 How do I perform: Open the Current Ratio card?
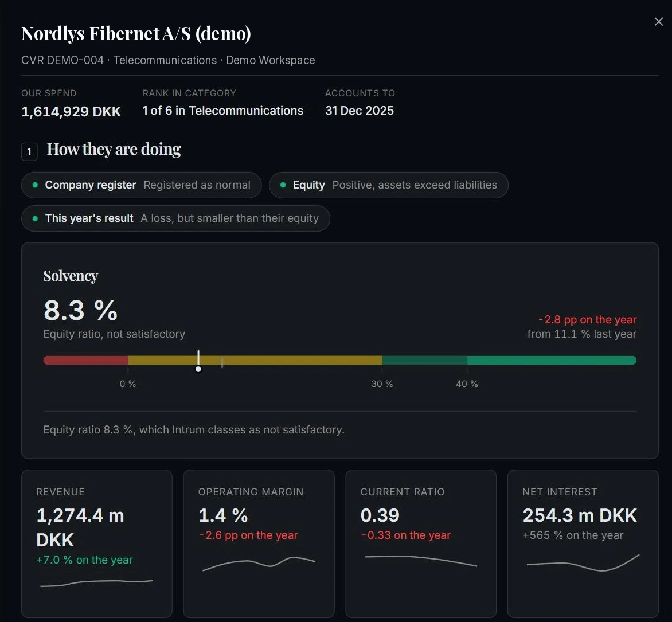421,543
